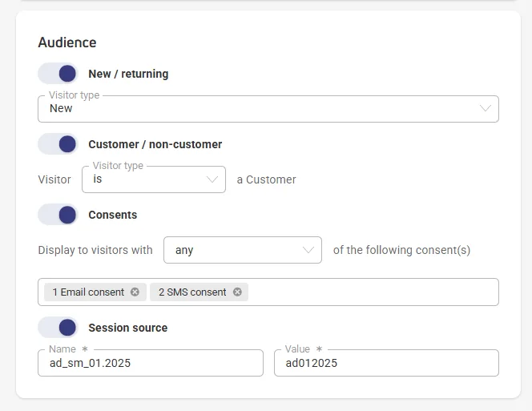Image resolution: width=532 pixels, height=411 pixels.
Task: Expand the 'is' Visitor type dropdown
Action: point(154,179)
